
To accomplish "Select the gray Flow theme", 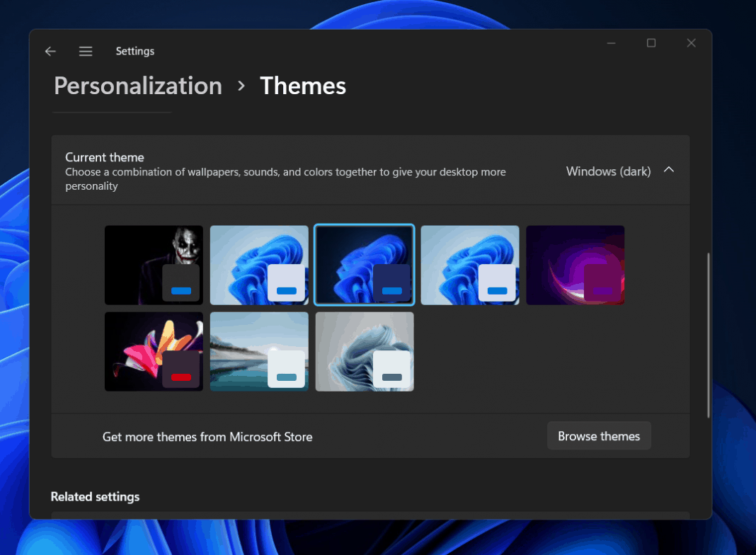I will [x=364, y=351].
